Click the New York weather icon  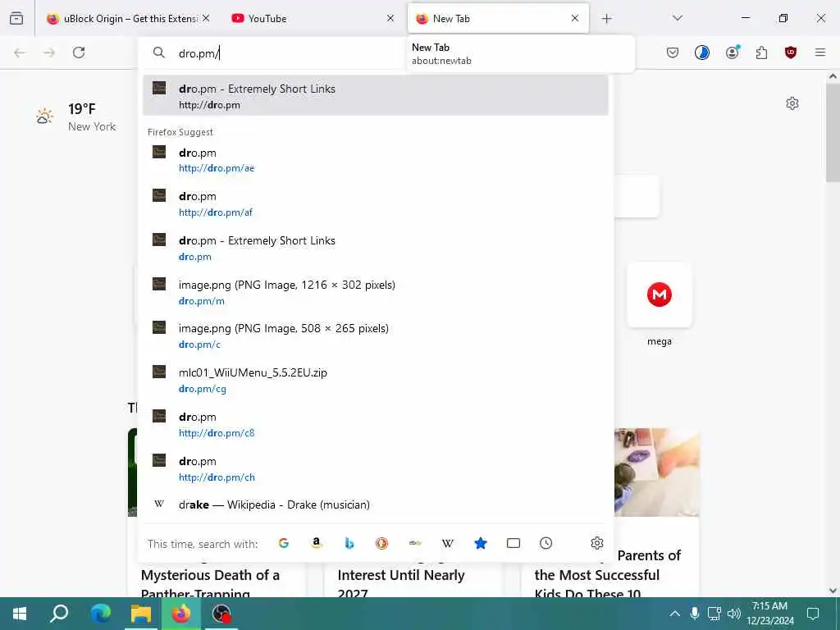[44, 116]
